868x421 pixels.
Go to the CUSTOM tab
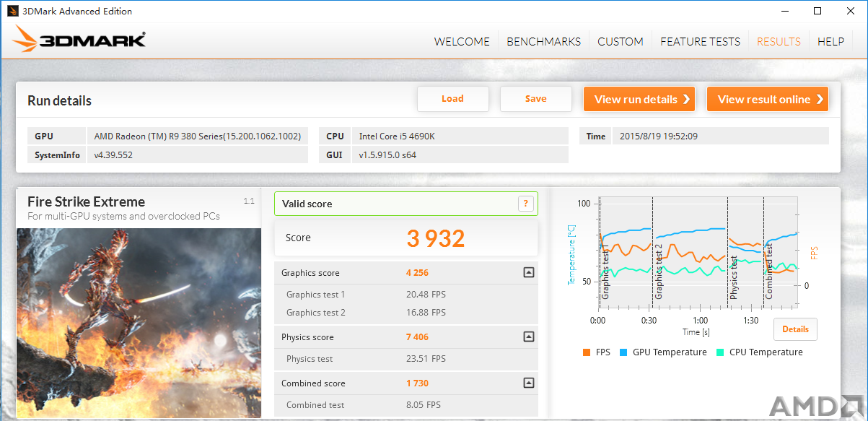pyautogui.click(x=621, y=42)
